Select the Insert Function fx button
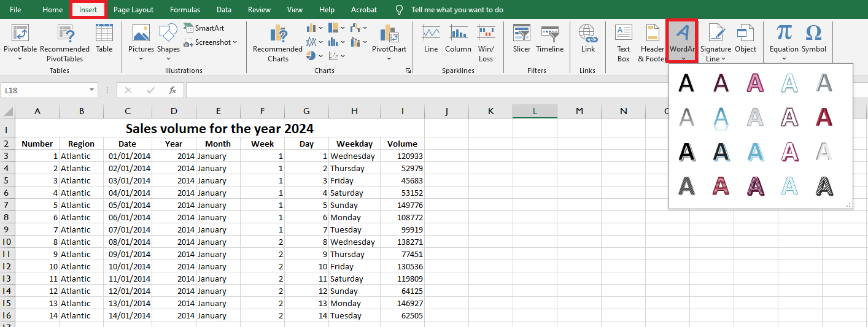868x327 pixels. 172,90
